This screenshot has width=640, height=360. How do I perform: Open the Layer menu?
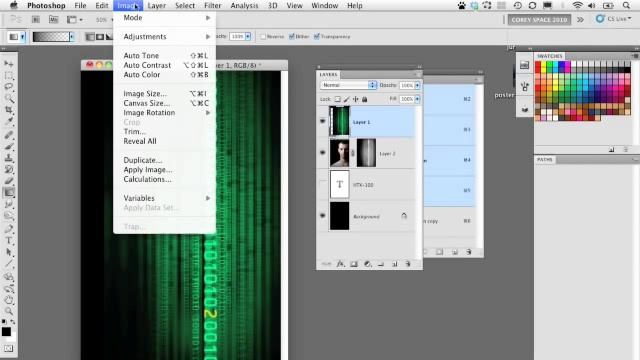coord(156,6)
